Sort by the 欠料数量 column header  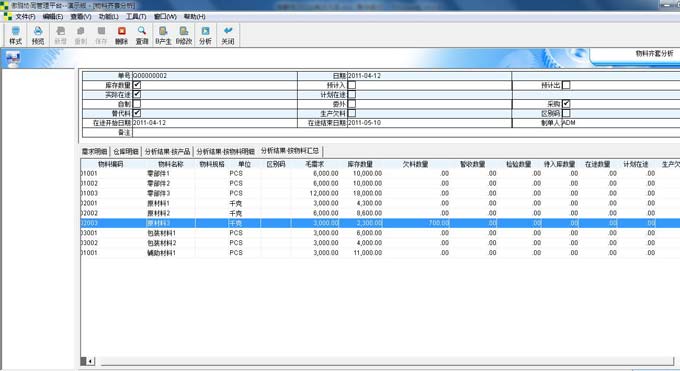coord(415,164)
